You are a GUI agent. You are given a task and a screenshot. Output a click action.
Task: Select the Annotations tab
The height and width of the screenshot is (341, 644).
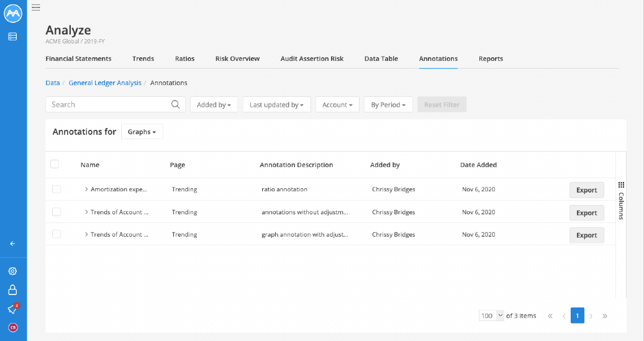[x=438, y=59]
